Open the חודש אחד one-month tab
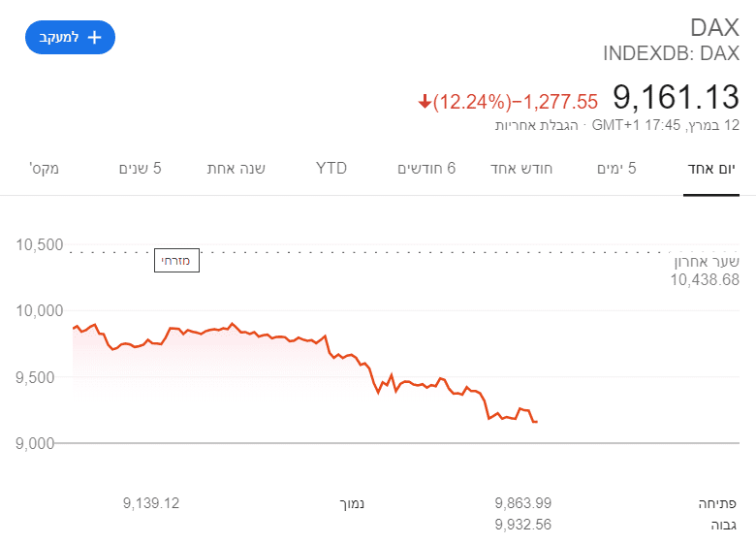Screen dimensions: 756x544 tap(522, 169)
